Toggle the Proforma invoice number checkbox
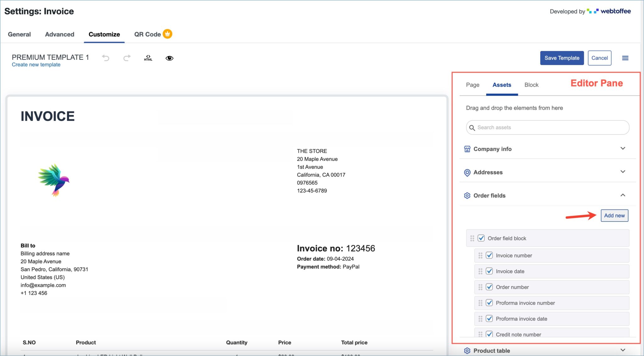This screenshot has width=644, height=356. point(489,303)
